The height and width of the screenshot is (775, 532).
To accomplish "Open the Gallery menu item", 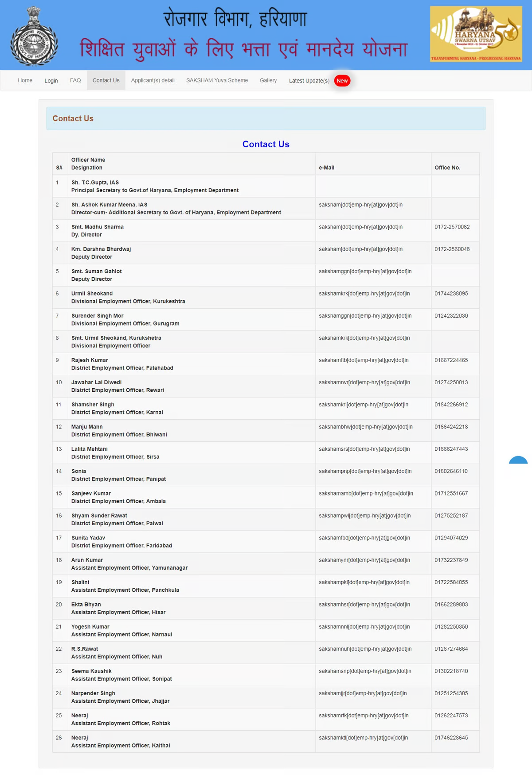I will (268, 80).
